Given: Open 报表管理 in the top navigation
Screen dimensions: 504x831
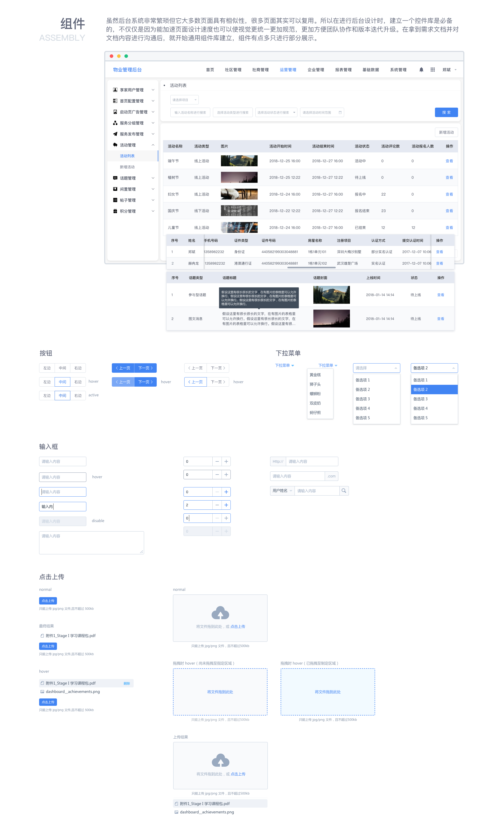Looking at the screenshot, I should pos(343,70).
